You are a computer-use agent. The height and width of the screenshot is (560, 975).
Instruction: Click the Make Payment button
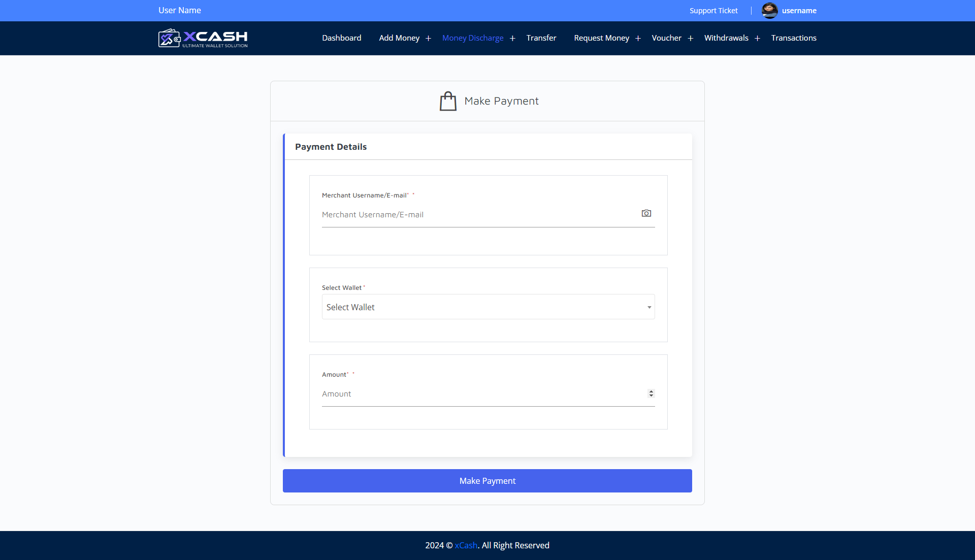[487, 480]
